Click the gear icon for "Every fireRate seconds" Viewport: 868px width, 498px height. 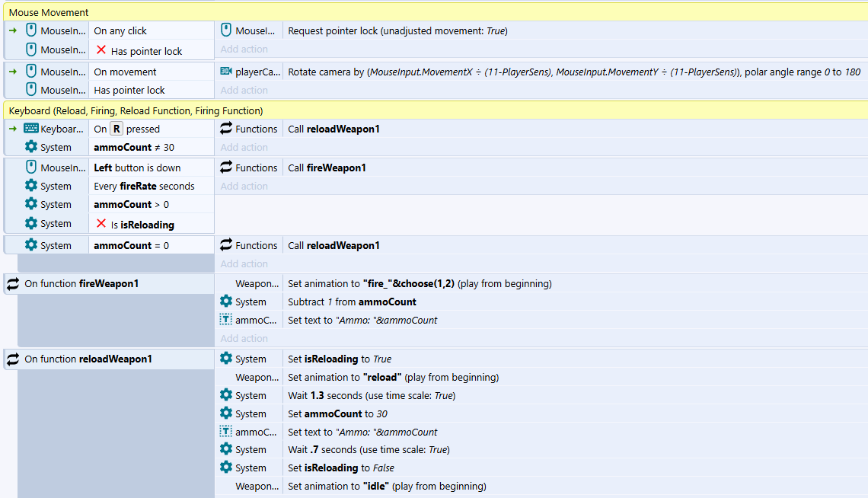31,186
